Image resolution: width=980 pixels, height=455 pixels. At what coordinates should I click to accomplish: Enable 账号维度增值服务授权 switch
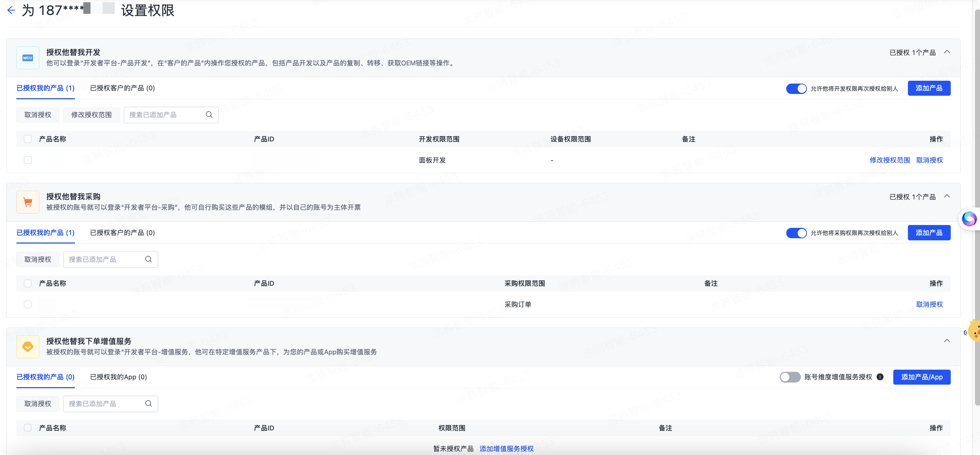[790, 377]
